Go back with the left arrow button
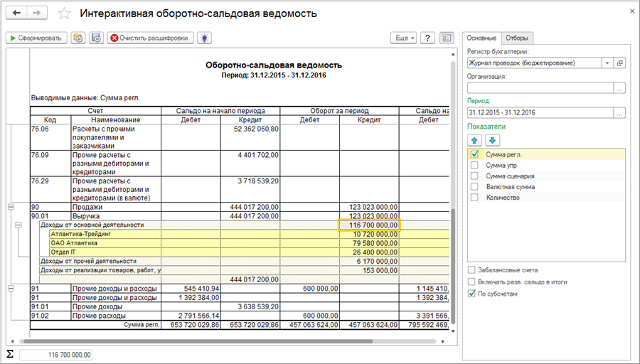Image resolution: width=640 pixels, height=364 pixels. tap(17, 13)
